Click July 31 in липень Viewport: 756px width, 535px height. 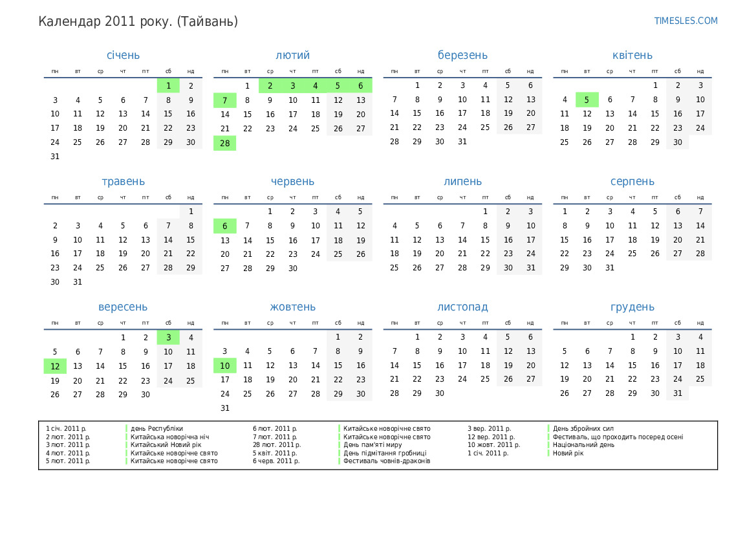tap(530, 268)
